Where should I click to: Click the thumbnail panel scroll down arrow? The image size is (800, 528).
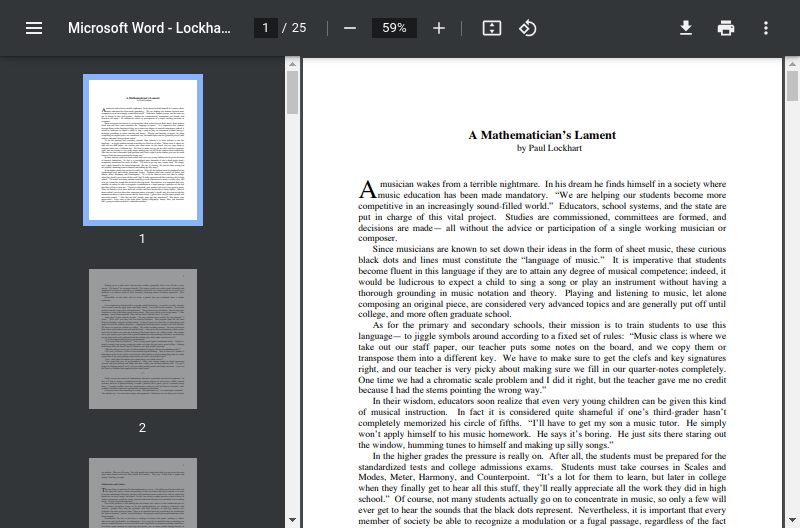292,520
